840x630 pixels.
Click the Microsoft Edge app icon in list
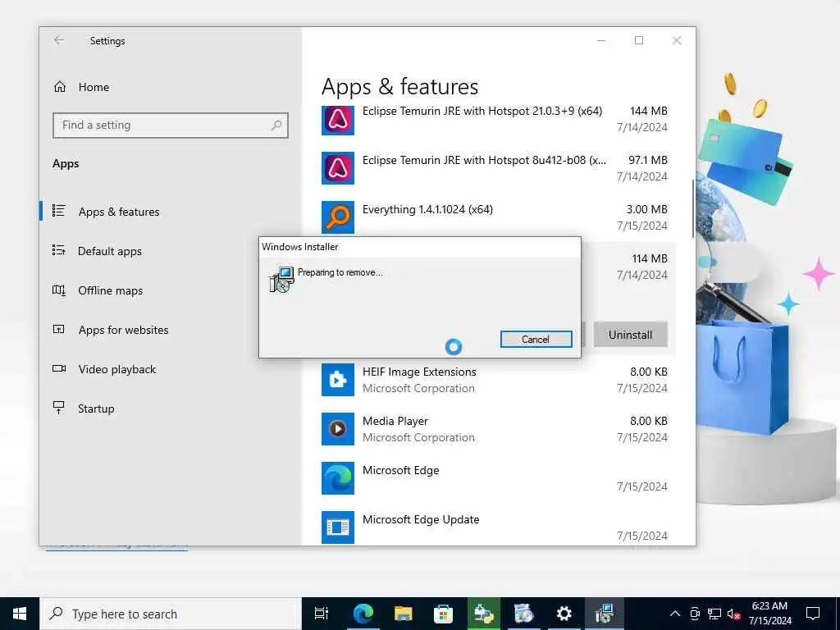pos(337,478)
